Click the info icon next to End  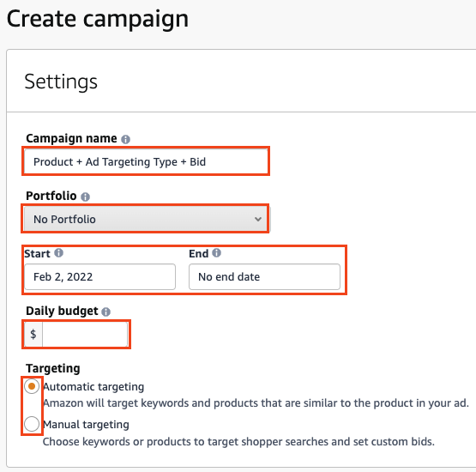(216, 252)
